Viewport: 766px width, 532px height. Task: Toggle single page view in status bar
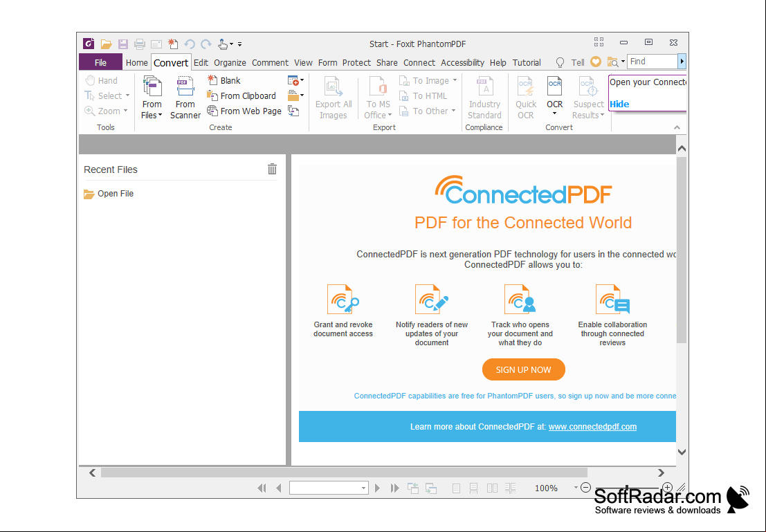tap(456, 488)
